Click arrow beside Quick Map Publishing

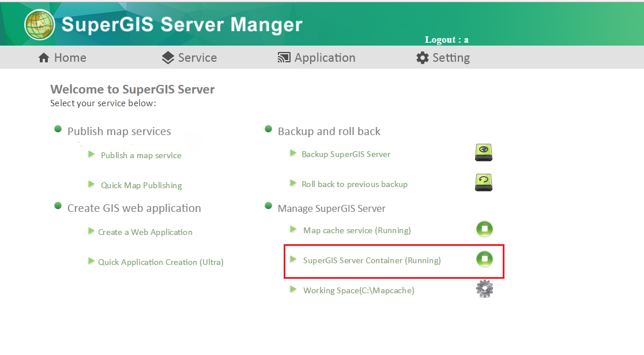[x=92, y=184]
